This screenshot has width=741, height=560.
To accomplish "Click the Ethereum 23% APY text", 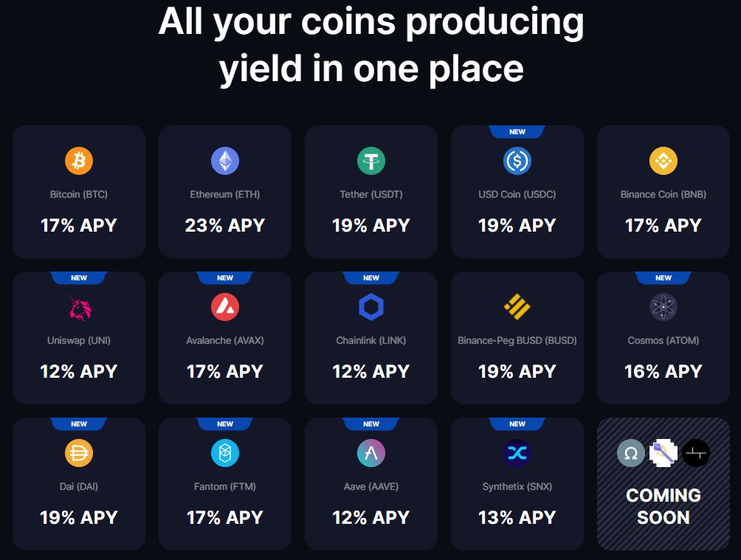I will coord(225,225).
